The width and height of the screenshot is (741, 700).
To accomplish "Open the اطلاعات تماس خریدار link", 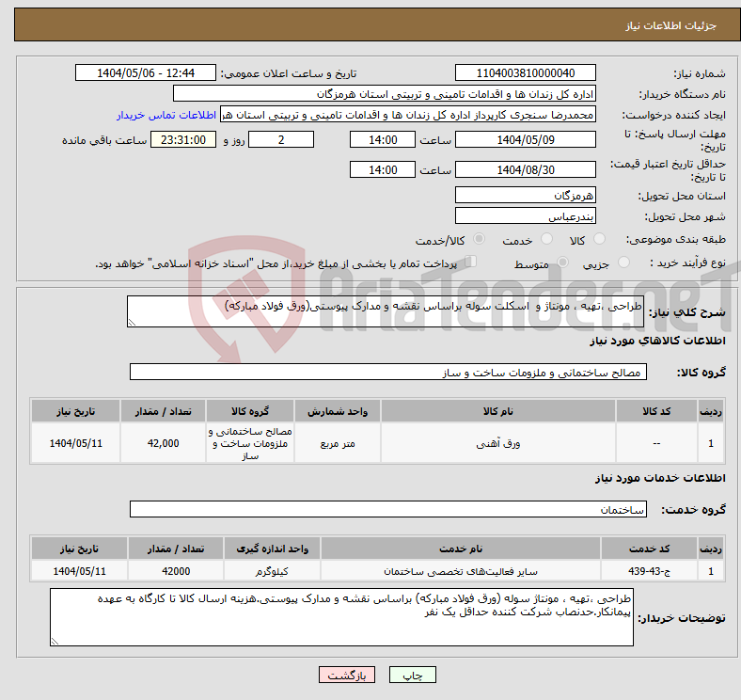I will click(x=166, y=115).
